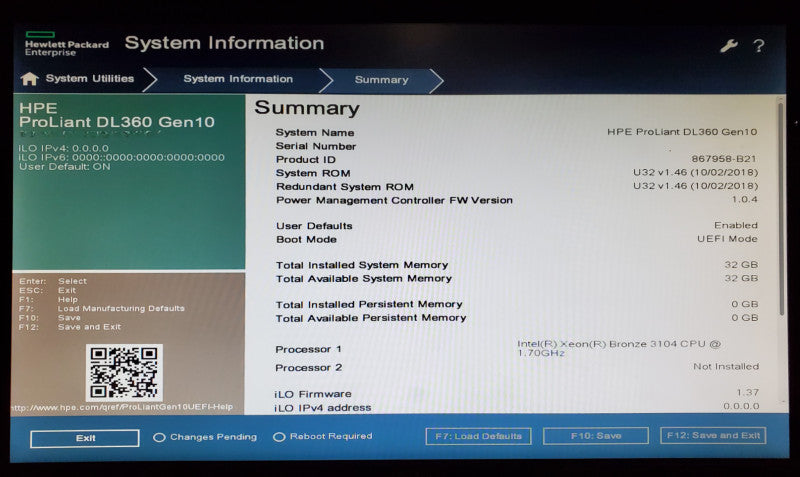Click iLO IPv4: 0.0.0.0 in sidebar
Screen dimensions: 800x477
tap(64, 148)
